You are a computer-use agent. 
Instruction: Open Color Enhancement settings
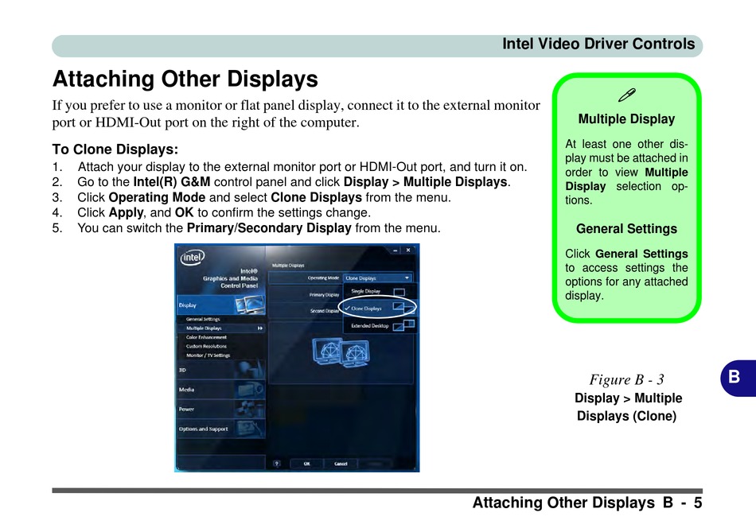pos(206,337)
